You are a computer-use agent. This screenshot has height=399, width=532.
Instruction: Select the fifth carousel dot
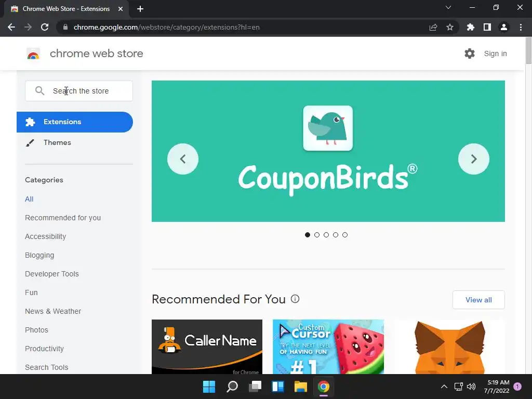pos(345,235)
